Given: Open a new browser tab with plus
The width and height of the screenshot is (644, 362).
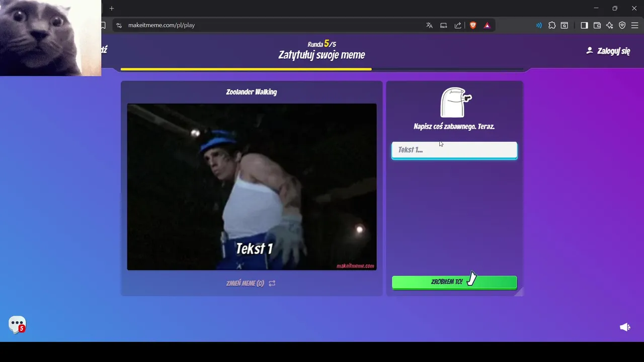Looking at the screenshot, I should point(112,9).
